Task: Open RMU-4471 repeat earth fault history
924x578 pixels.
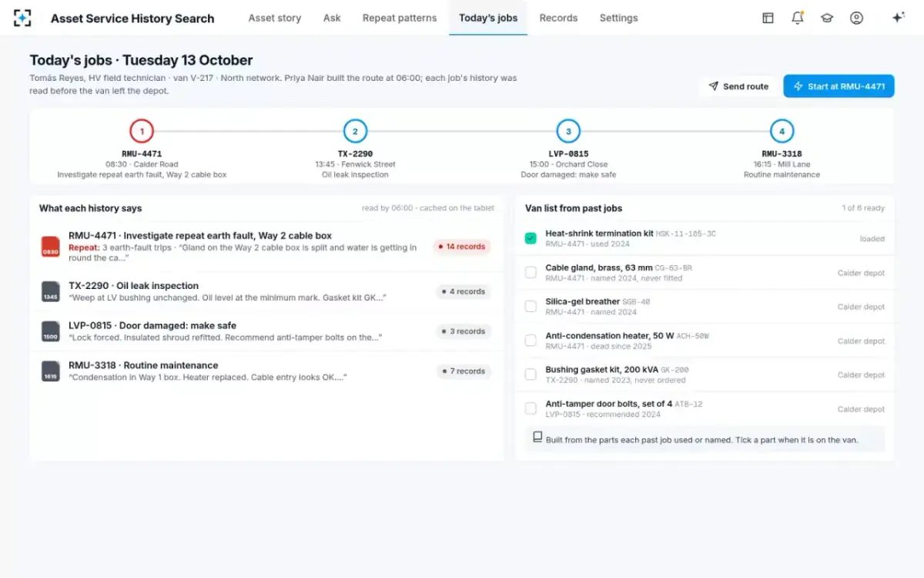Action: 266,247
